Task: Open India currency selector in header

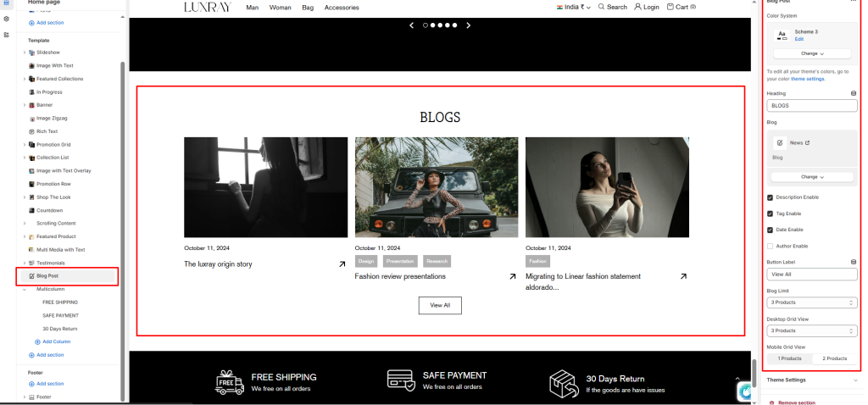Action: (574, 7)
